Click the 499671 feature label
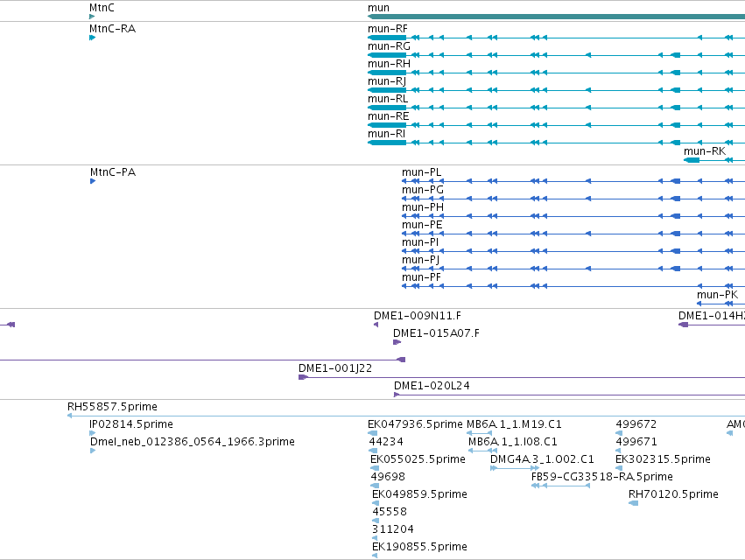 point(636,442)
